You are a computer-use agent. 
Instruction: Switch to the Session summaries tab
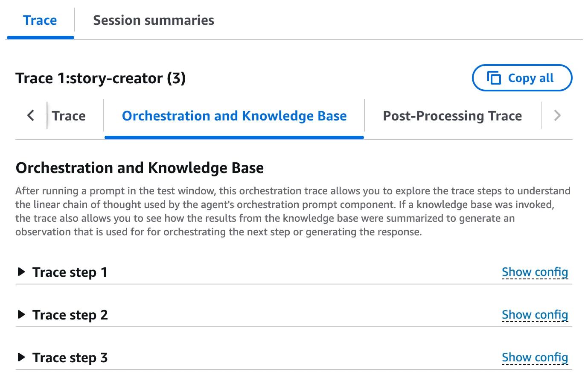pyautogui.click(x=154, y=20)
